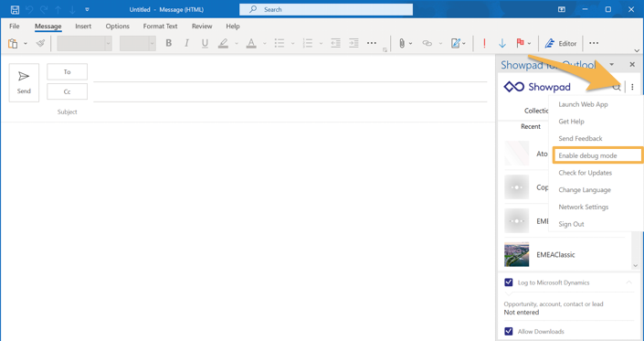Increase paragraph indent

click(x=354, y=43)
